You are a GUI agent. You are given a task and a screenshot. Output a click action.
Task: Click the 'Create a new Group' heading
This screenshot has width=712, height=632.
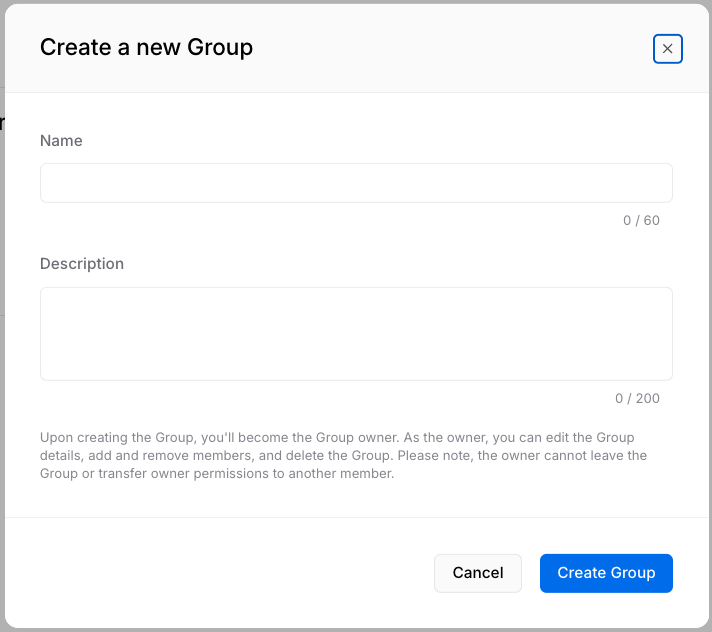pos(146,48)
